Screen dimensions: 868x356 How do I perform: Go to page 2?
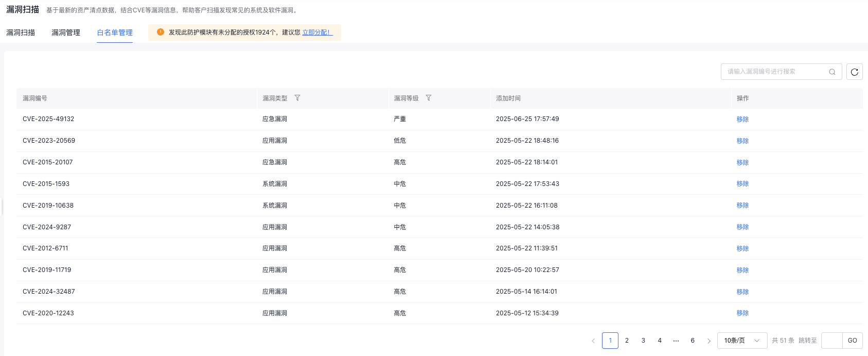coord(627,341)
